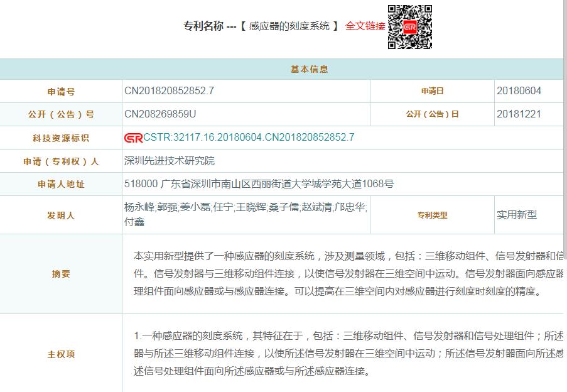567x392 pixels.
Task: Click the 主权项 row label
Action: pyautogui.click(x=61, y=354)
